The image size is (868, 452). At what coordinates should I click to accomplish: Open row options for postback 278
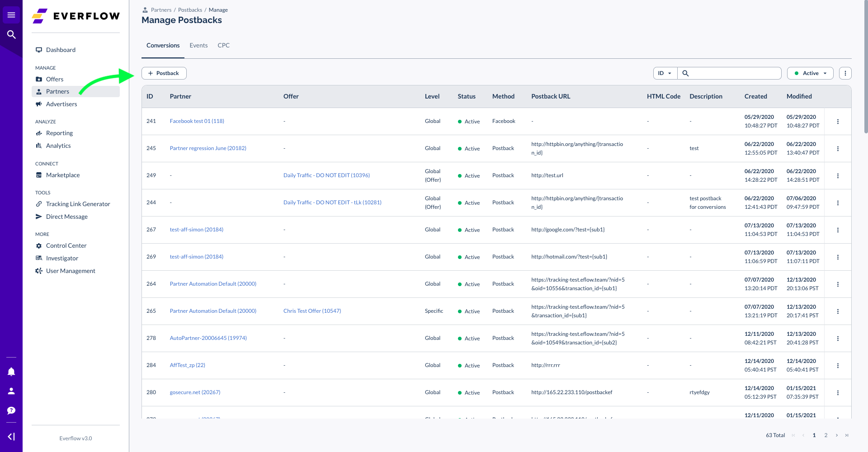[x=838, y=339]
